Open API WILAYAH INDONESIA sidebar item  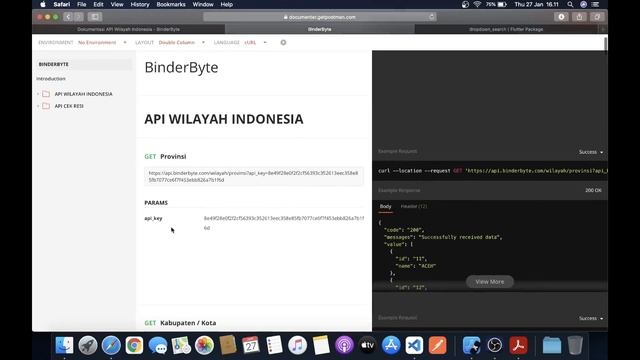click(x=83, y=94)
